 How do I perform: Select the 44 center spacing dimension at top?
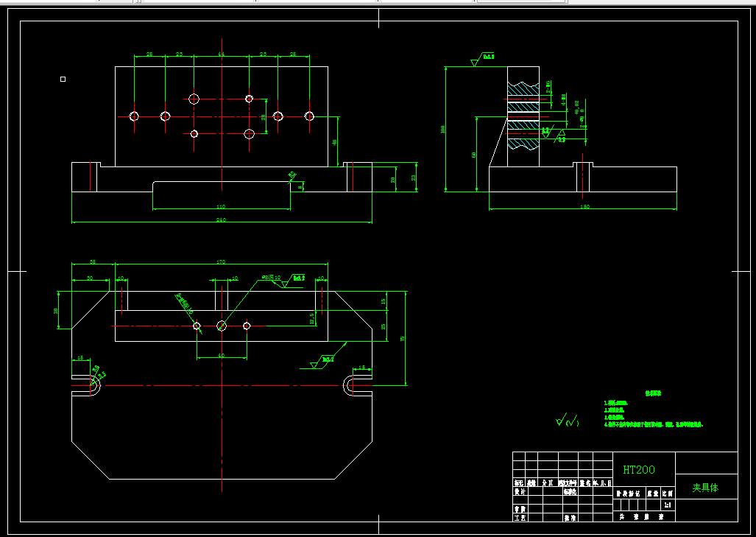222,55
